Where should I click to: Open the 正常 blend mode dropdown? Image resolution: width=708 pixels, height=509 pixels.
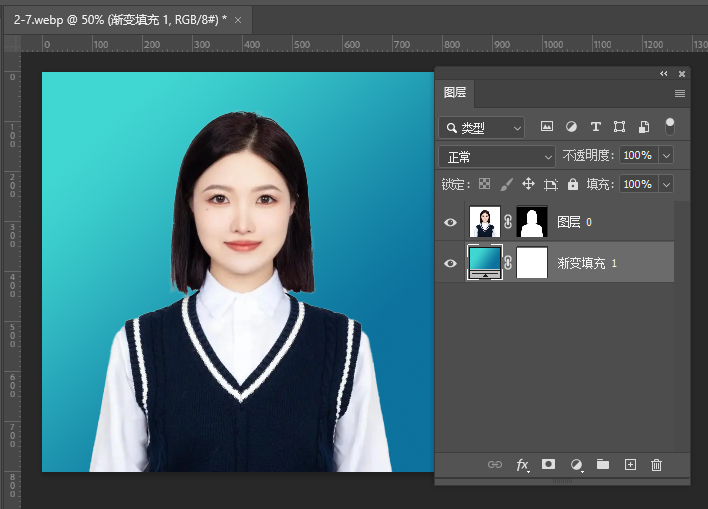coord(497,157)
